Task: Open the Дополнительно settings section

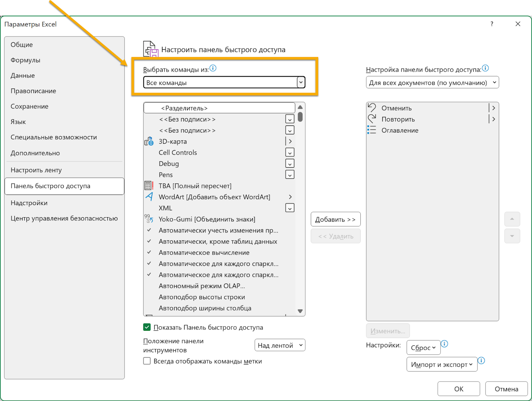Action: click(x=65, y=153)
